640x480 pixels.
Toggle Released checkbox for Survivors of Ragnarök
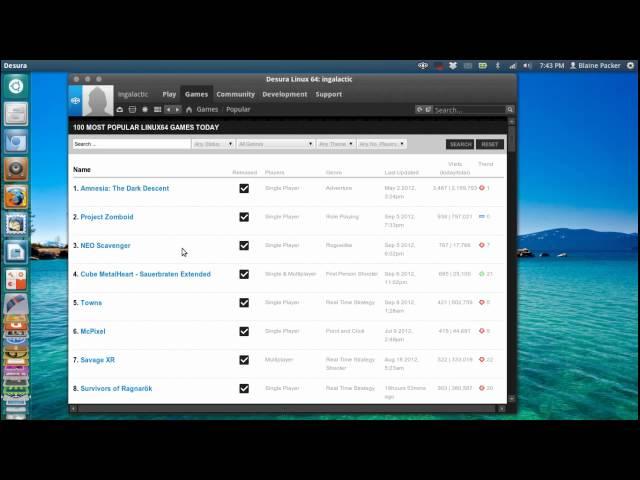[x=244, y=388]
